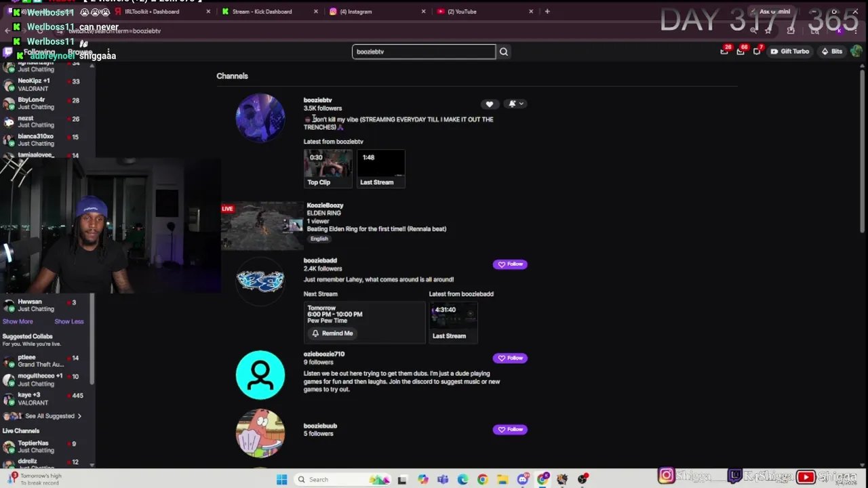The image size is (868, 488).
Task: Open BbyLon4r Just Chatting channel in sidebar
Action: pos(45,103)
